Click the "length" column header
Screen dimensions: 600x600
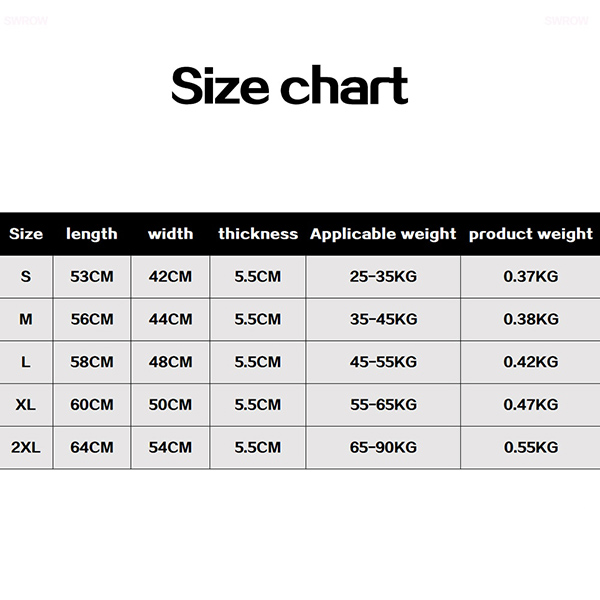[92, 234]
